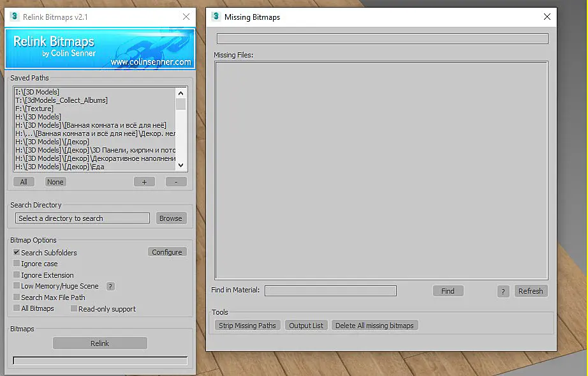Open the Low Memory/Huge Scene help question mark

(110, 287)
